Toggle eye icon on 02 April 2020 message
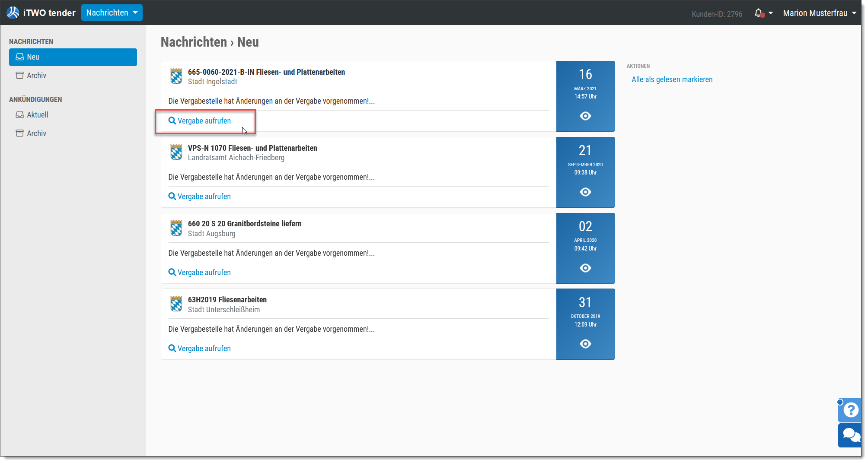Image resolution: width=868 pixels, height=463 pixels. coord(585,268)
